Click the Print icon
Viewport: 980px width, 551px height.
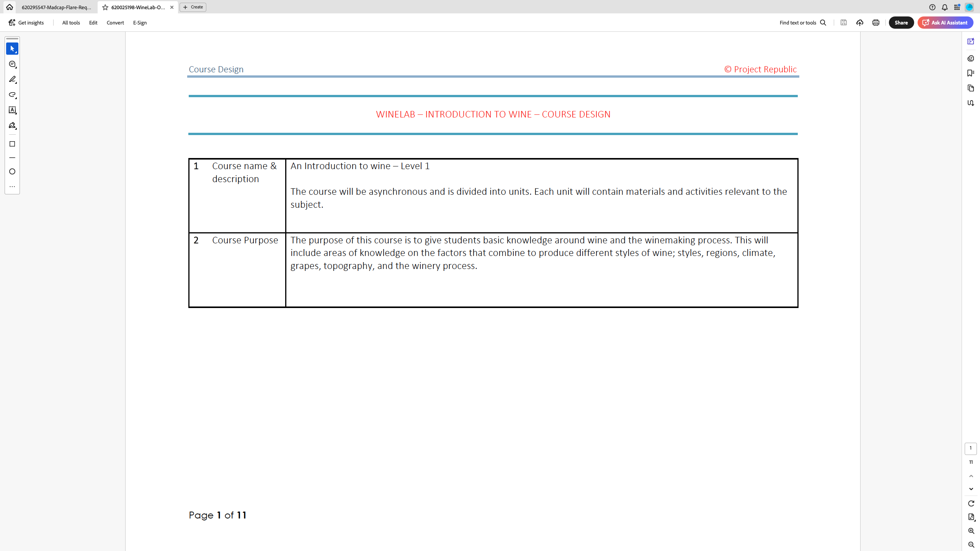pos(876,23)
